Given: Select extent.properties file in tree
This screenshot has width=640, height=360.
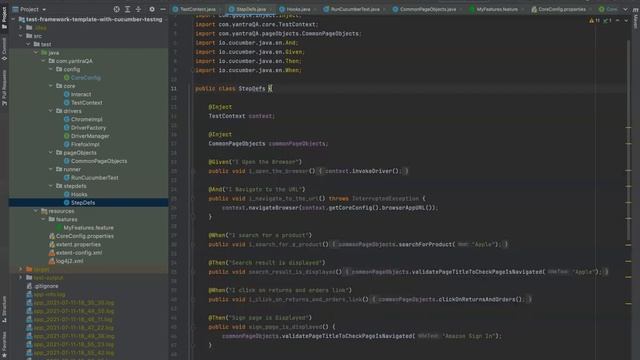Looking at the screenshot, I should click(x=78, y=244).
